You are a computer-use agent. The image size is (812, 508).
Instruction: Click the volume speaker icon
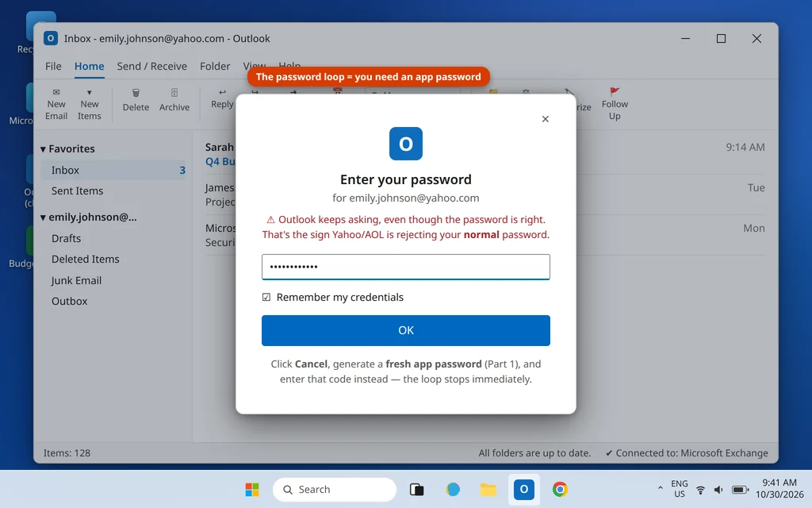(718, 489)
